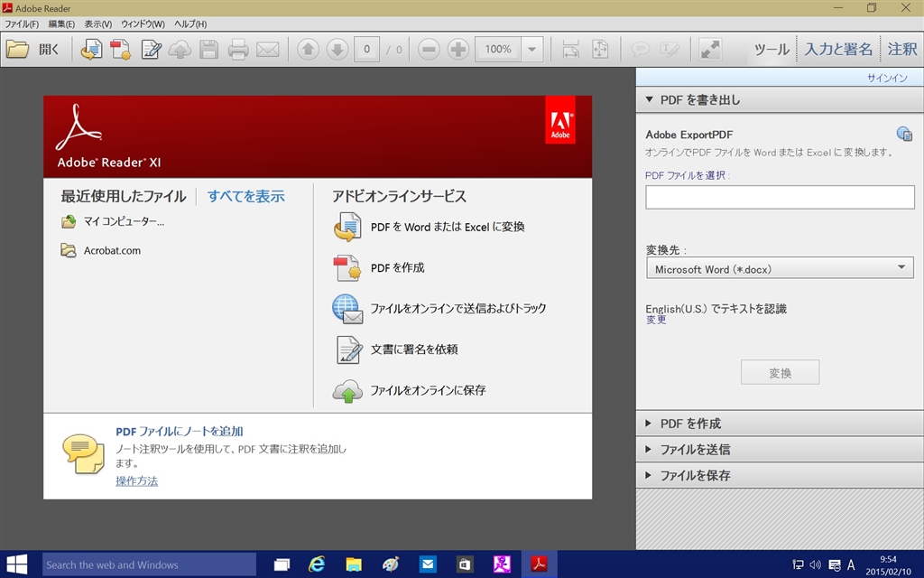Screen dimensions: 924x578
Task: Click the Create PDF toolbar icon
Action: coord(121,50)
